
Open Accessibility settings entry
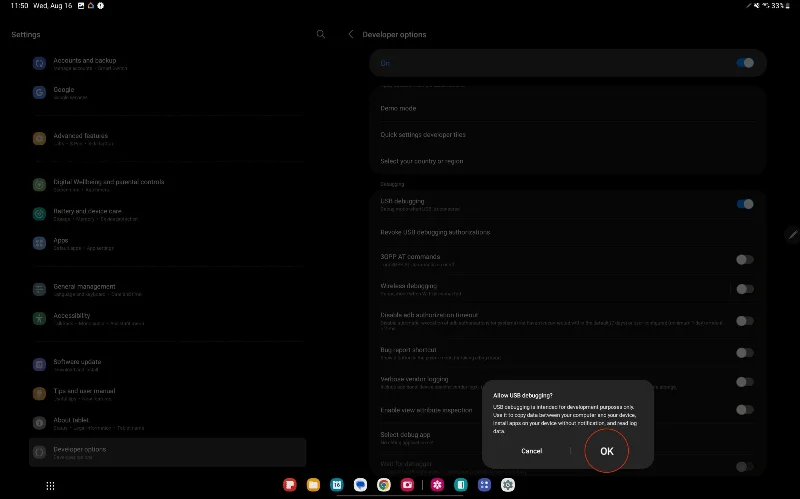point(167,318)
